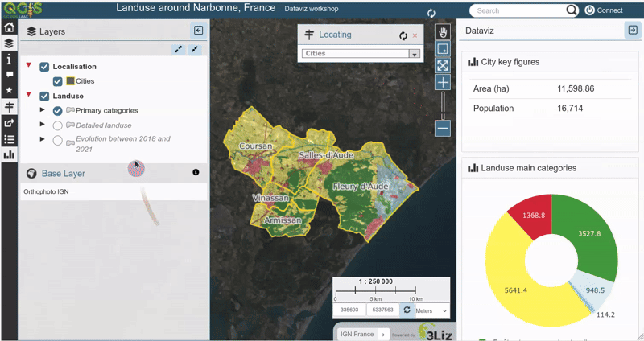Click the zoom level slider bar

point(443,105)
